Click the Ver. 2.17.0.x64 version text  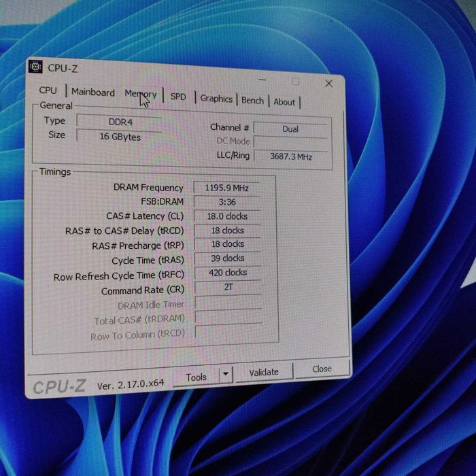coord(131,385)
